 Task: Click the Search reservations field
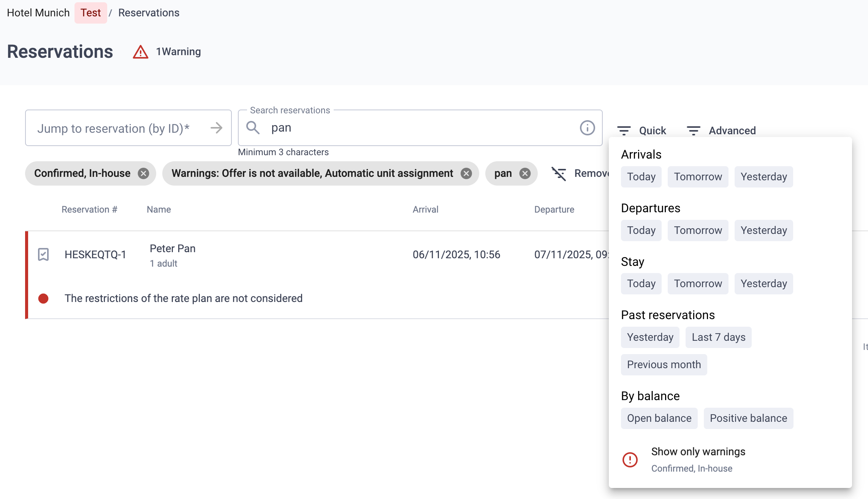(420, 128)
